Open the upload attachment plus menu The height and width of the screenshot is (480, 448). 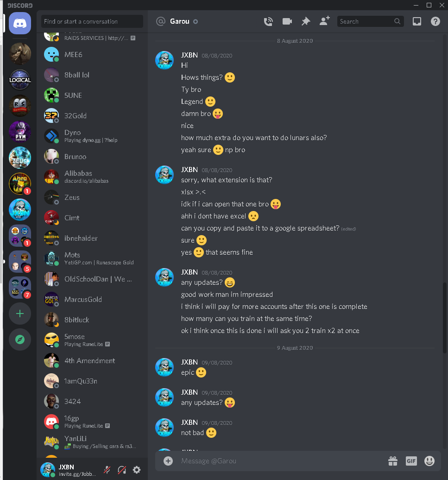point(168,461)
